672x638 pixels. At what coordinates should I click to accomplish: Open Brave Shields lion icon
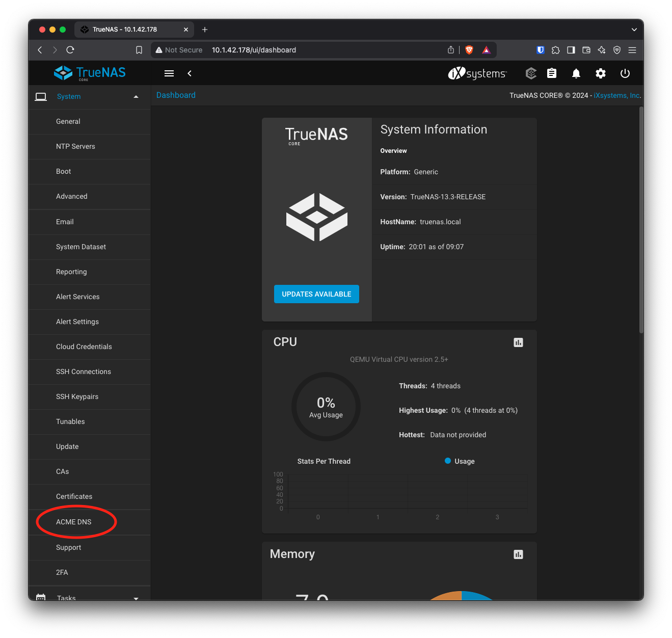coord(469,49)
